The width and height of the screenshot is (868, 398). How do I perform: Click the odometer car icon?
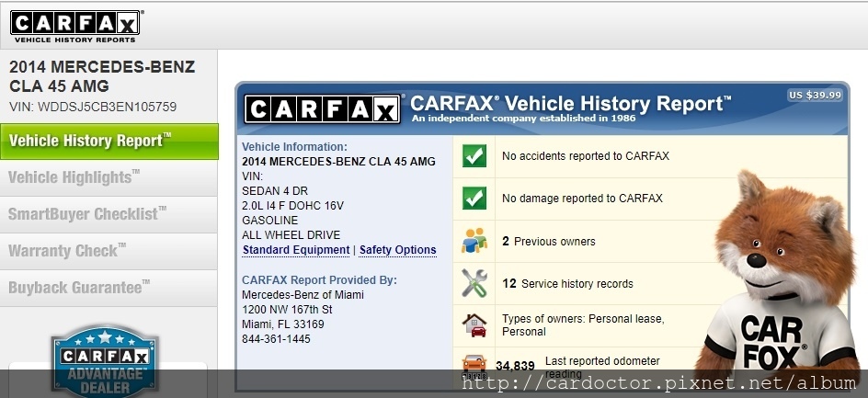(x=474, y=365)
